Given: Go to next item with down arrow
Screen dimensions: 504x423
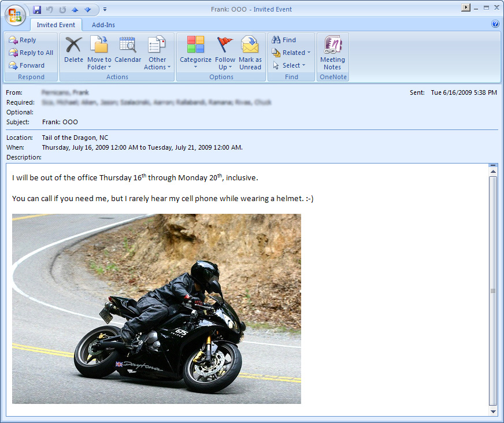Looking at the screenshot, I should click(87, 10).
